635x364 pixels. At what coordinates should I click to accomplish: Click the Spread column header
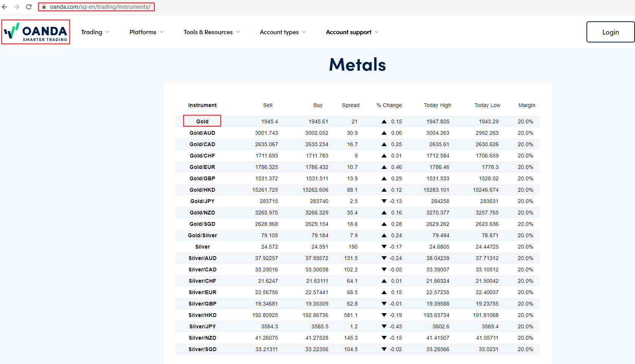[x=350, y=105]
